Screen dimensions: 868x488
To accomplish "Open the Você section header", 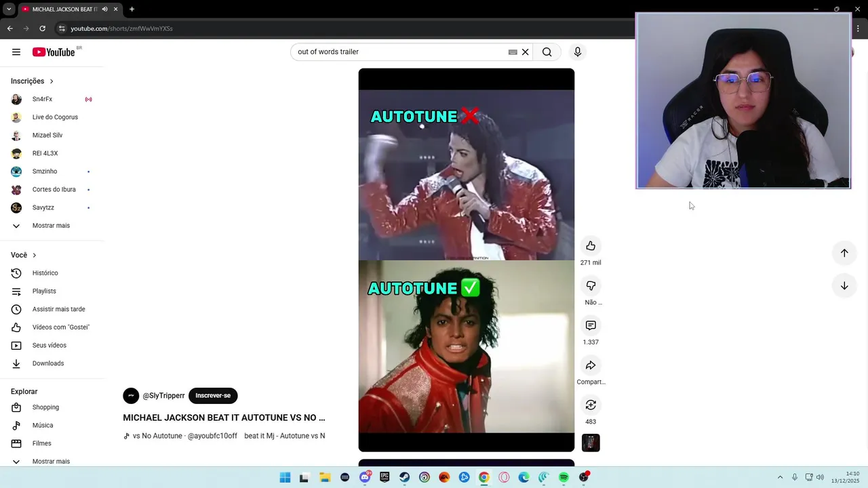I will 24,256.
